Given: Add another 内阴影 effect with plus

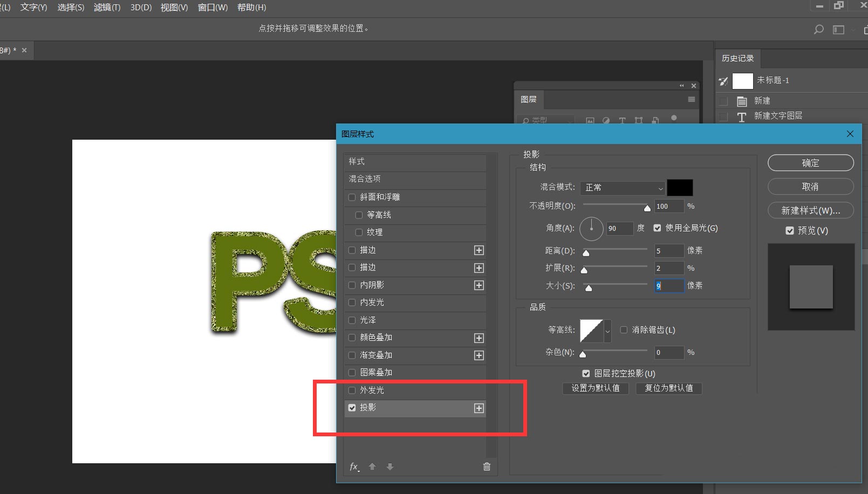Looking at the screenshot, I should (x=479, y=285).
